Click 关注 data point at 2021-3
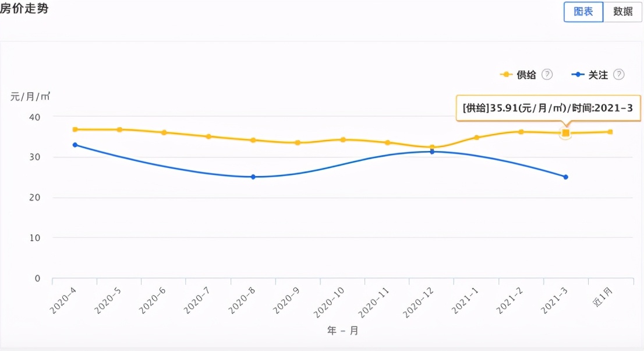Viewport: 644px width, 351px height. click(x=565, y=177)
